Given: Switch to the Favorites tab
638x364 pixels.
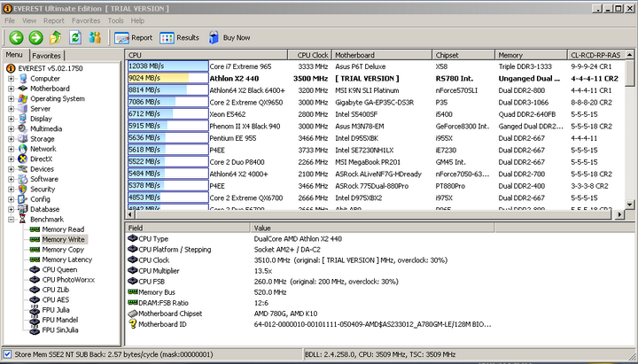Looking at the screenshot, I should (x=46, y=56).
